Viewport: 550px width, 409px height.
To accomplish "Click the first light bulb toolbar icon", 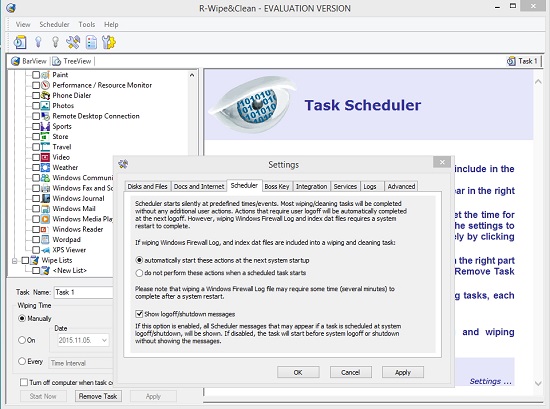I will tap(38, 42).
